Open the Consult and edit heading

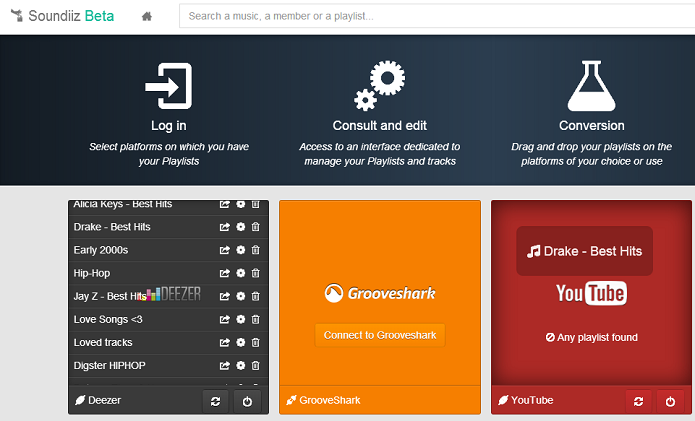tap(379, 125)
